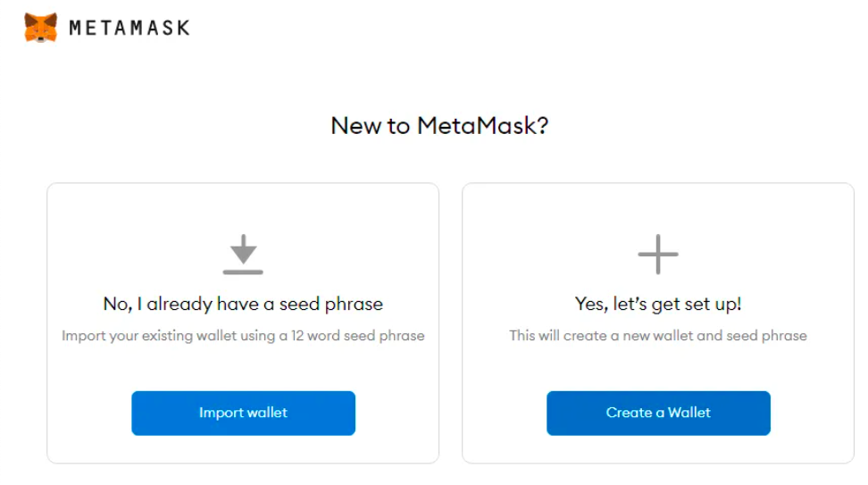Click the 12 word seed phrase description text
The width and height of the screenshot is (868, 485).
(243, 336)
